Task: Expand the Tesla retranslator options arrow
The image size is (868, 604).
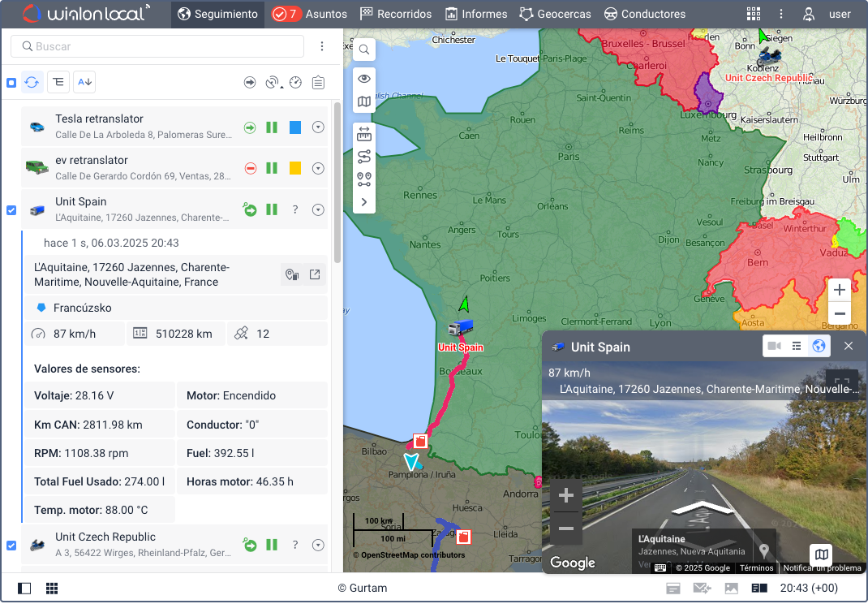Action: (318, 127)
